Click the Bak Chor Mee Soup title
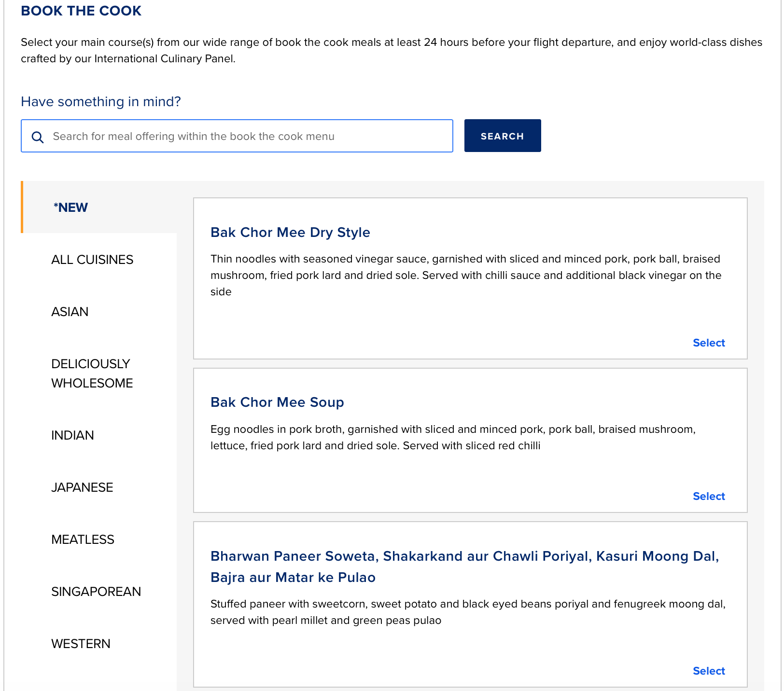This screenshot has width=784, height=691. [x=277, y=402]
